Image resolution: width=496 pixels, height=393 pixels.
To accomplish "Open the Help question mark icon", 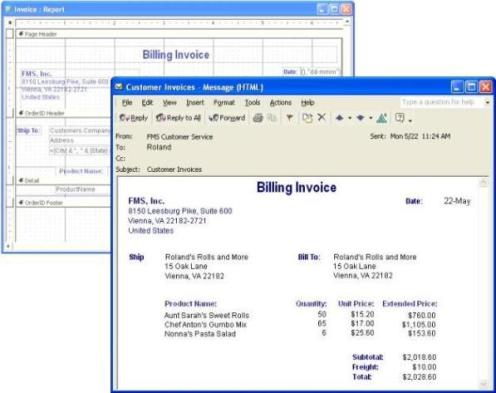I will (x=399, y=117).
